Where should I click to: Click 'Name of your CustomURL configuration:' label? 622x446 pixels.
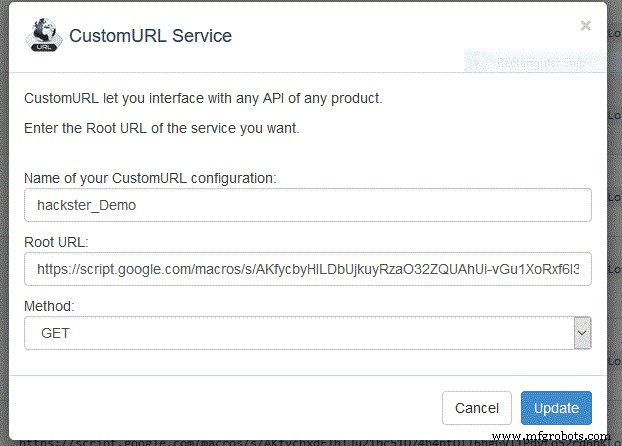point(150,178)
